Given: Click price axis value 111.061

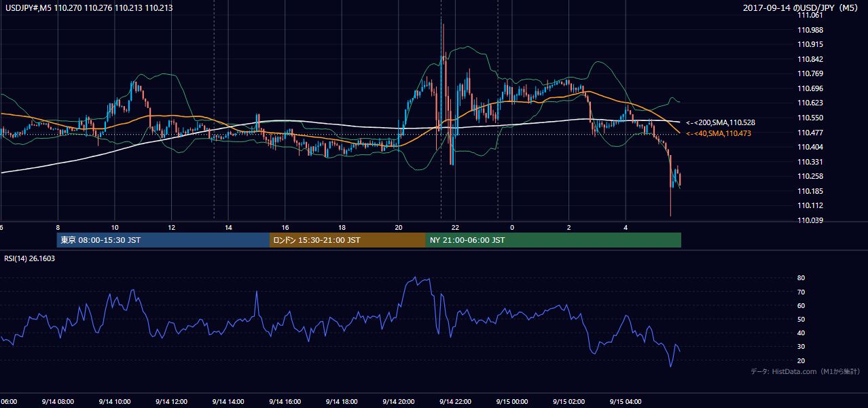Looking at the screenshot, I should click(x=810, y=15).
